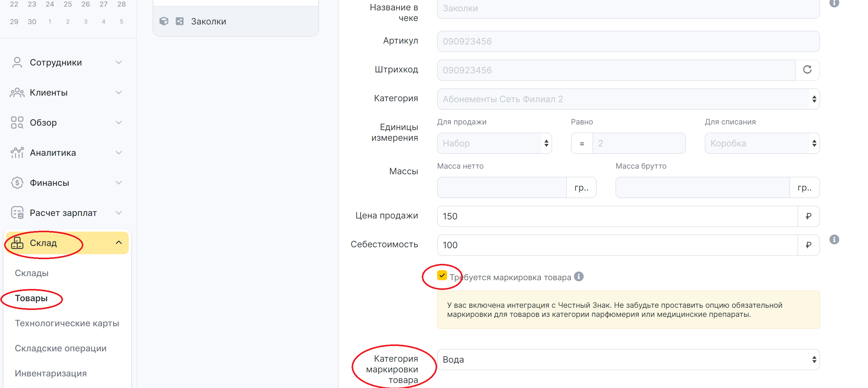Click the Цена продажи field

[617, 216]
